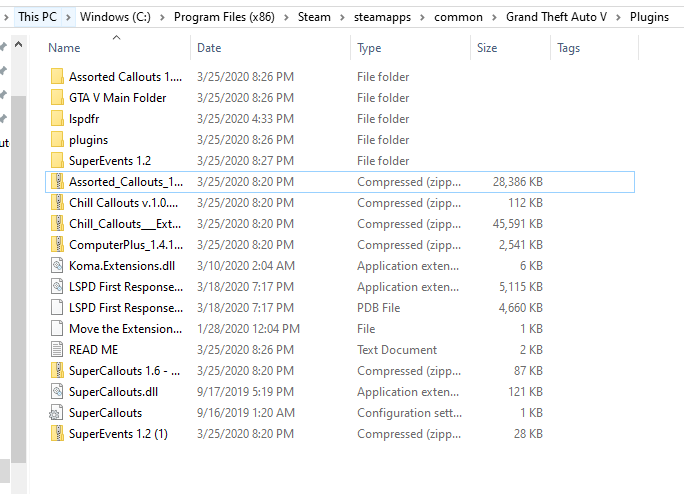Go to common folder in breadcrumb

click(458, 17)
